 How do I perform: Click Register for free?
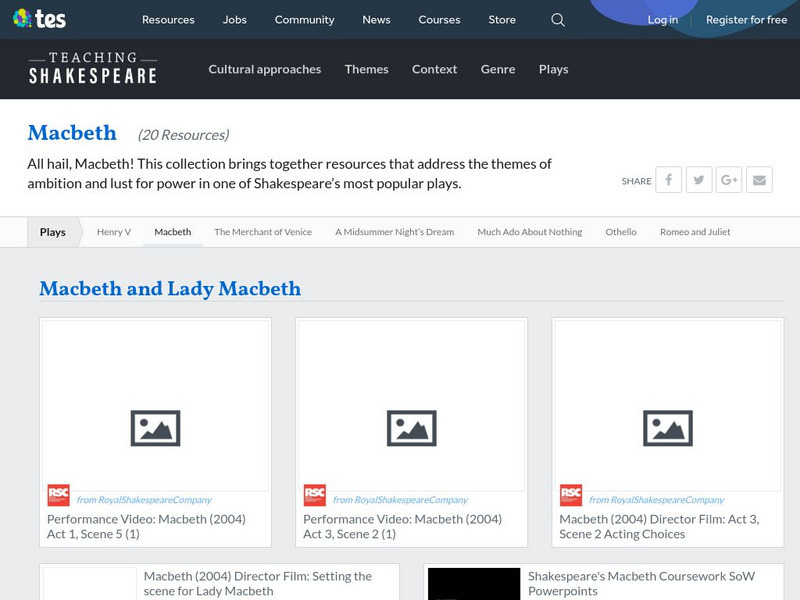746,20
